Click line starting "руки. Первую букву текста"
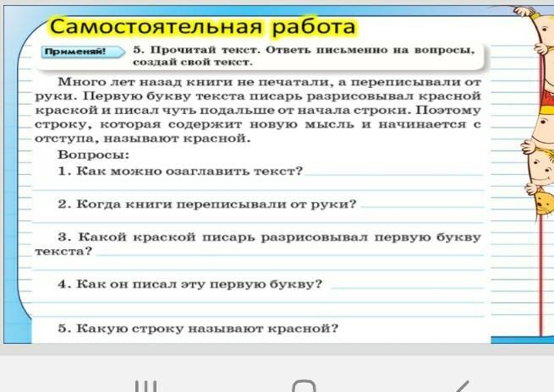This screenshot has height=392, width=554. (x=258, y=96)
